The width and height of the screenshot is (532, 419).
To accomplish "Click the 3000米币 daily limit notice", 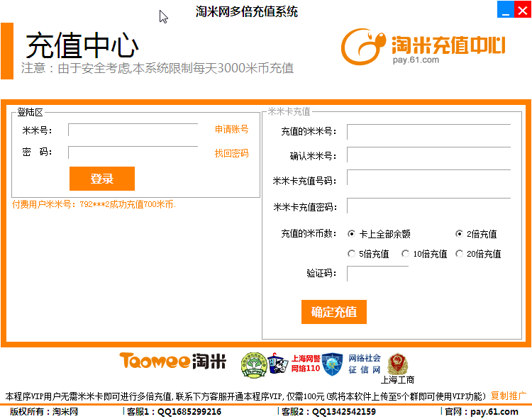I will point(157,68).
